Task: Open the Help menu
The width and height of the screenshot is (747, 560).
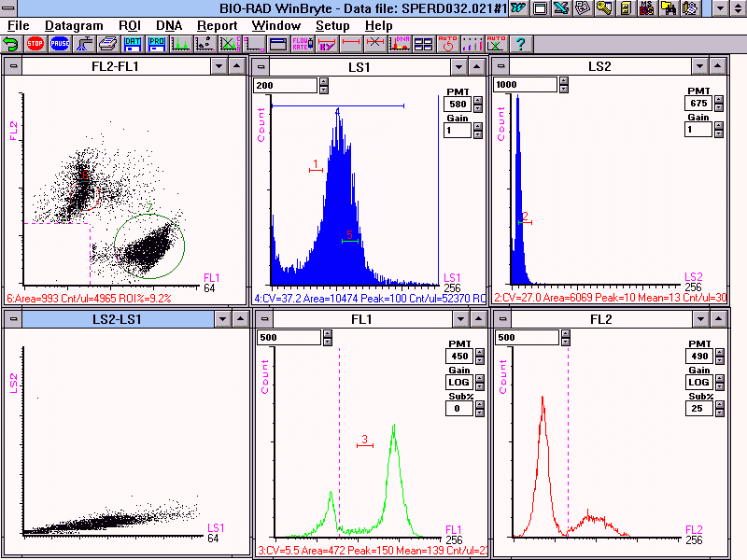Action: coord(379,26)
